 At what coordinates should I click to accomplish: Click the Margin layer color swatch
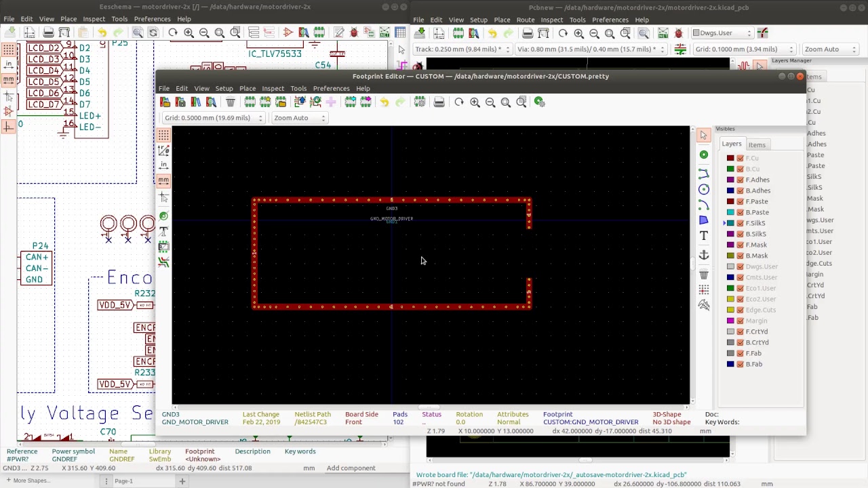coord(730,321)
